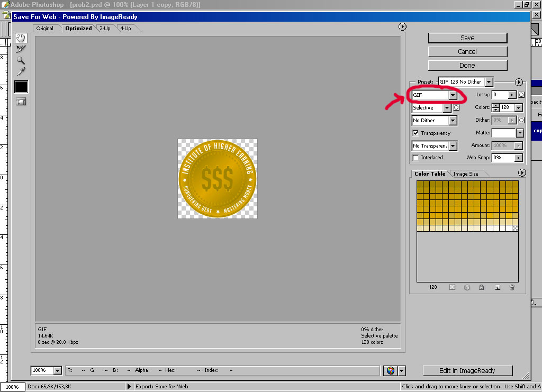Select the Zoom magnifier tool

pos(21,60)
